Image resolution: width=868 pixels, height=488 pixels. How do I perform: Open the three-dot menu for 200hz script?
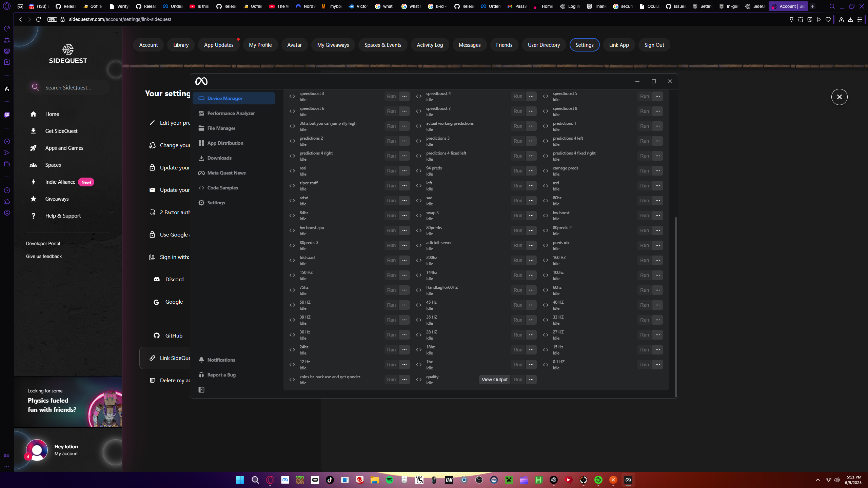point(531,260)
